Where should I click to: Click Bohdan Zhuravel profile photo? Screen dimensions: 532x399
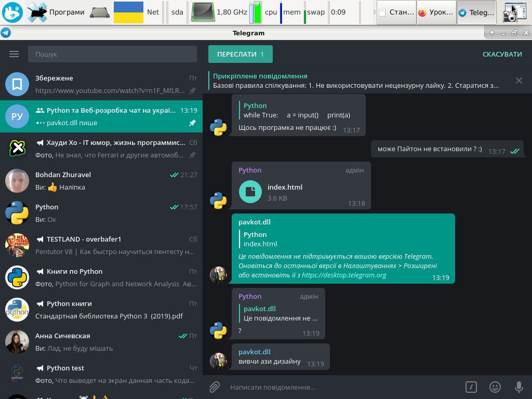point(17,181)
